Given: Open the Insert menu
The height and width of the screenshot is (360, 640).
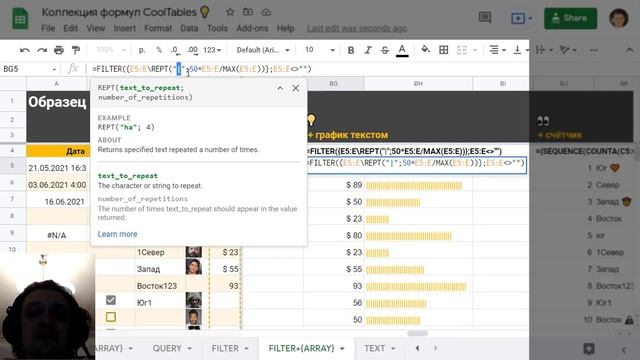Looking at the screenshot, I should pyautogui.click(x=124, y=29).
